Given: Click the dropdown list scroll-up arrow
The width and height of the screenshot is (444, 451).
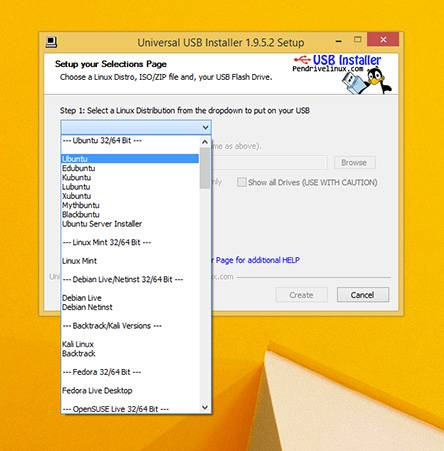Looking at the screenshot, I should tap(205, 142).
